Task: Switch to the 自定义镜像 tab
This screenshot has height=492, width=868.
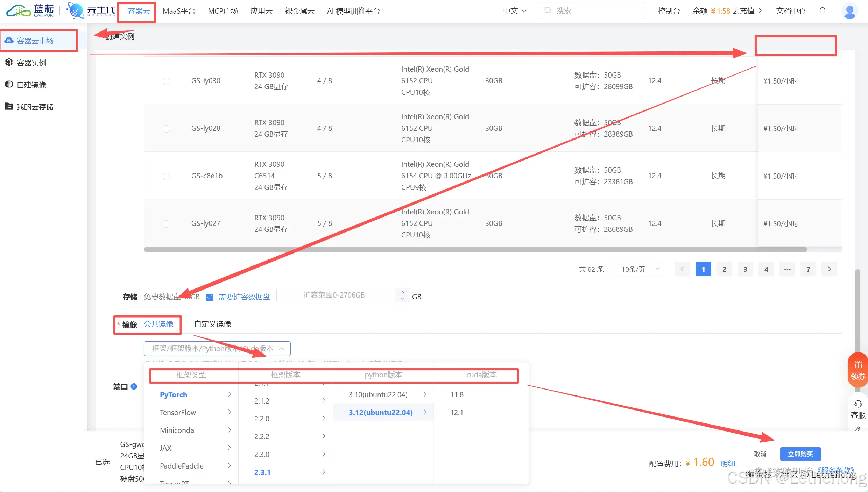Action: (x=212, y=324)
